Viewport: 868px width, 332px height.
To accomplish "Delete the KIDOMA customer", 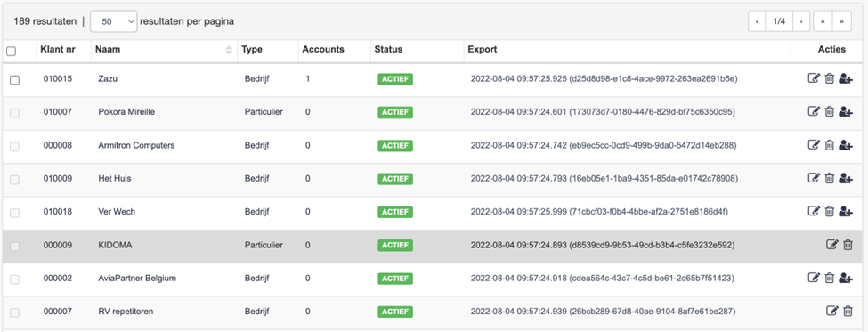I will coord(848,245).
